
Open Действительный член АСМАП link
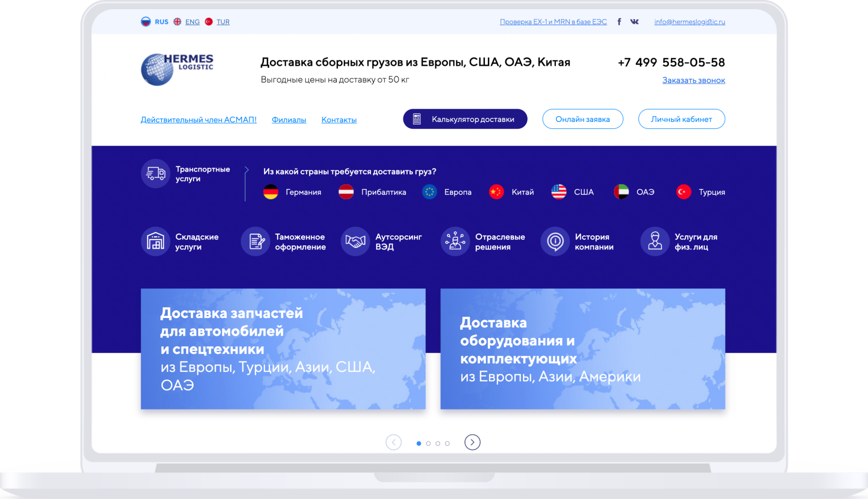pos(199,120)
